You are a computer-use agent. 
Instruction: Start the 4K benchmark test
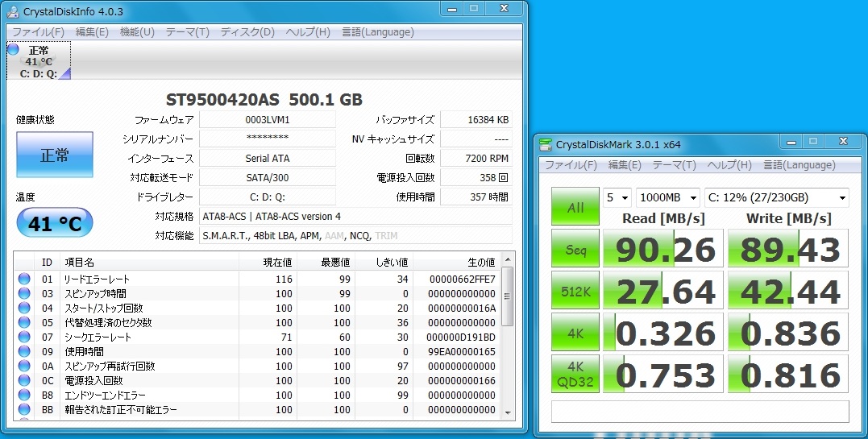575,332
